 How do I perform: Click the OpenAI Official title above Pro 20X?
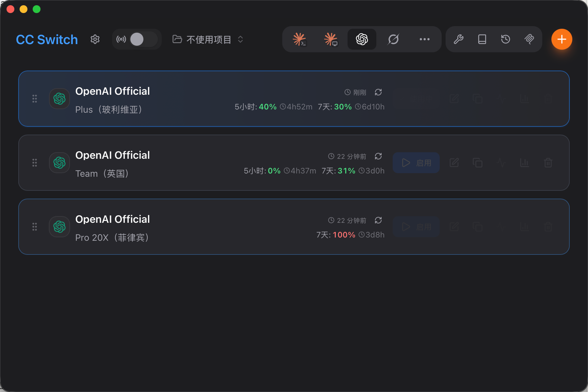click(x=113, y=219)
